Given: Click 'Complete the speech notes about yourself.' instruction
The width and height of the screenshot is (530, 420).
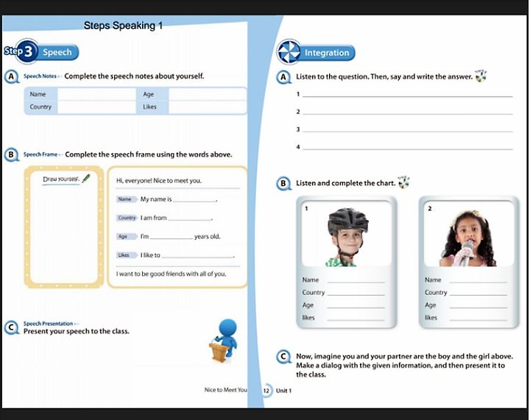Looking at the screenshot, I should (134, 76).
